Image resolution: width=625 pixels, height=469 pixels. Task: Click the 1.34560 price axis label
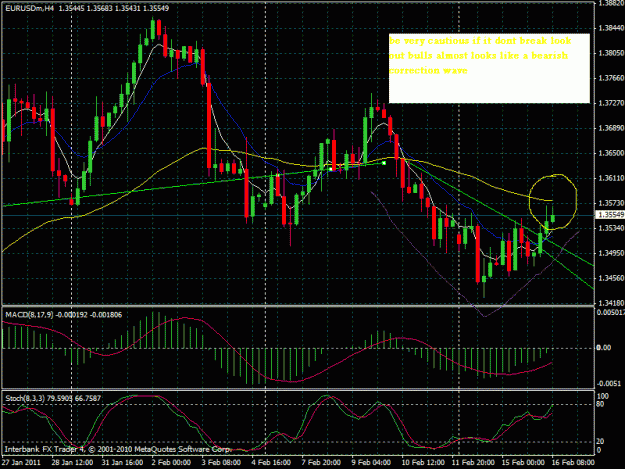pos(611,278)
